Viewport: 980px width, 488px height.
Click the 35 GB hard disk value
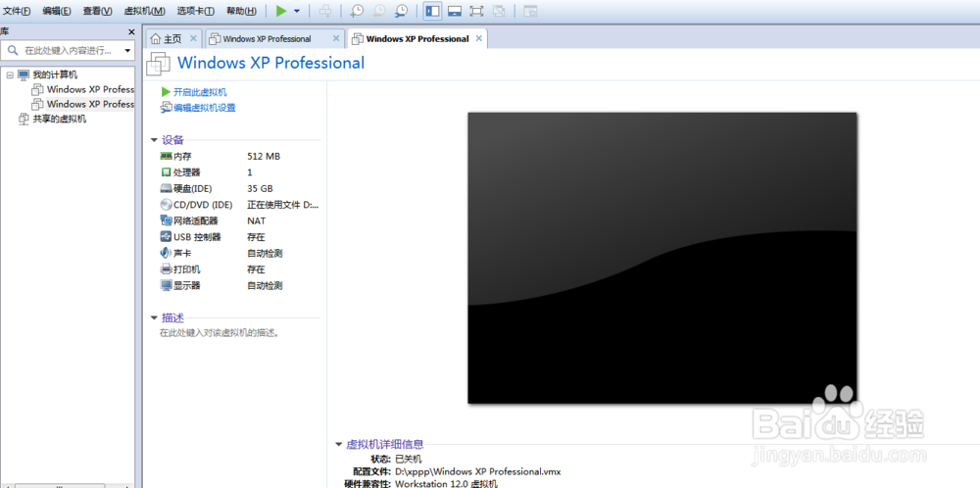[x=260, y=189]
